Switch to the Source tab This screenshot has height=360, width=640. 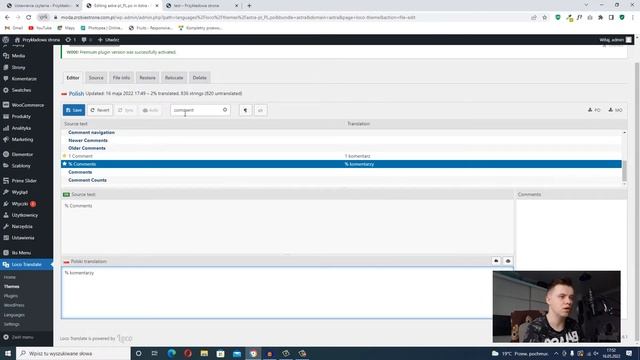coord(96,78)
